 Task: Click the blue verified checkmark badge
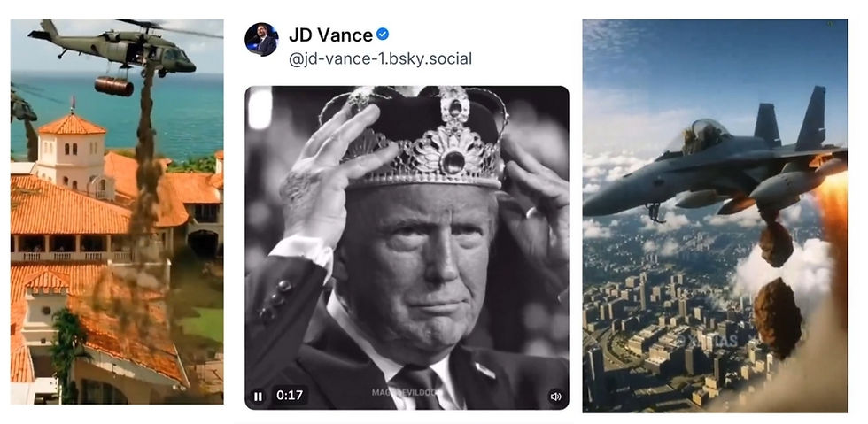(383, 35)
